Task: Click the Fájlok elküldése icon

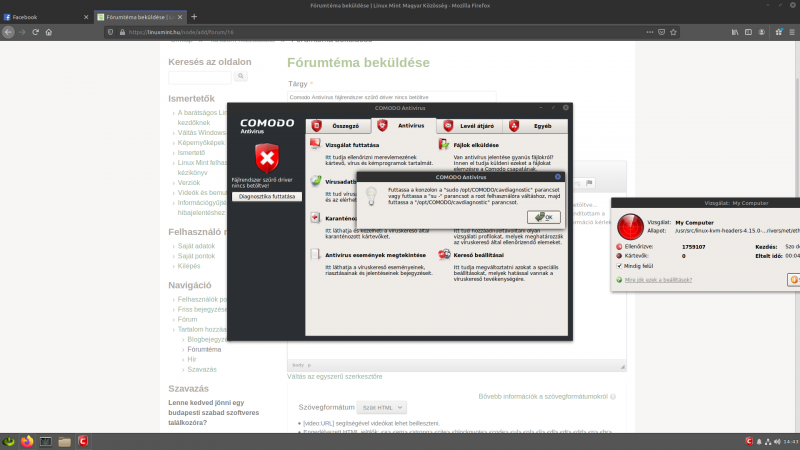Action: [443, 144]
